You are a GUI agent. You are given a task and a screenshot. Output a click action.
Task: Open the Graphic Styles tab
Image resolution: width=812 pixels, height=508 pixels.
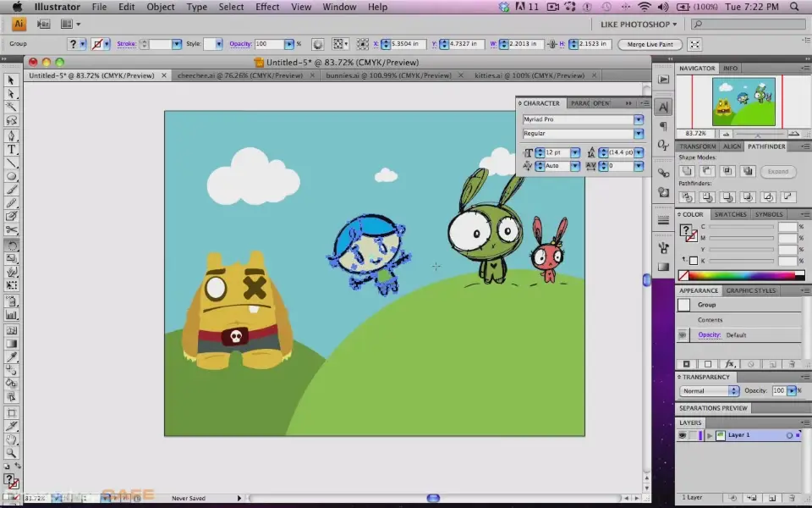tap(751, 290)
